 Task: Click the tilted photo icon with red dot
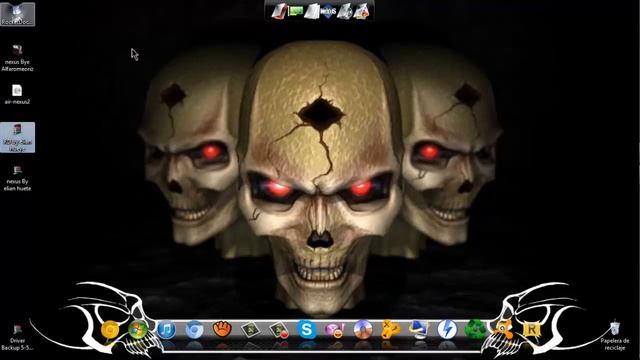pyautogui.click(x=279, y=329)
